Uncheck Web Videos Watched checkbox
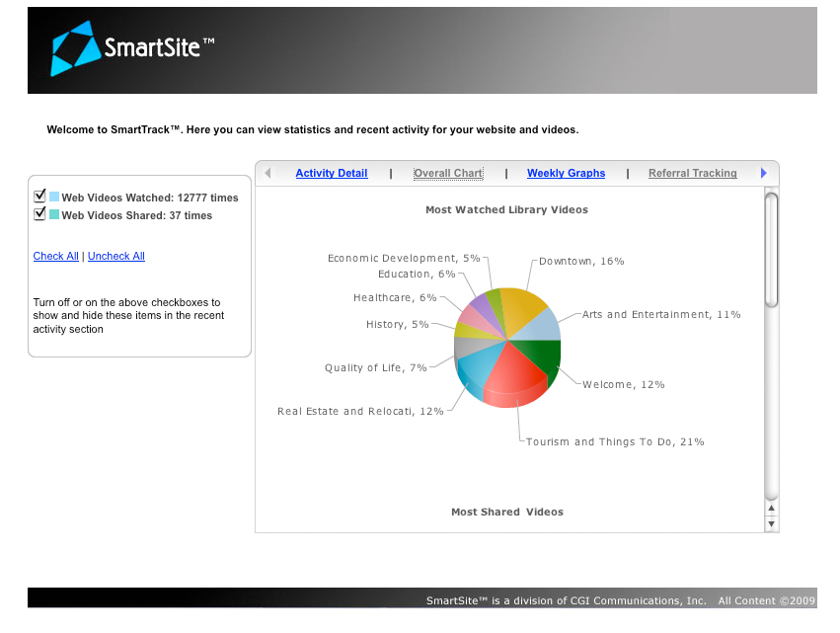 (x=39, y=196)
